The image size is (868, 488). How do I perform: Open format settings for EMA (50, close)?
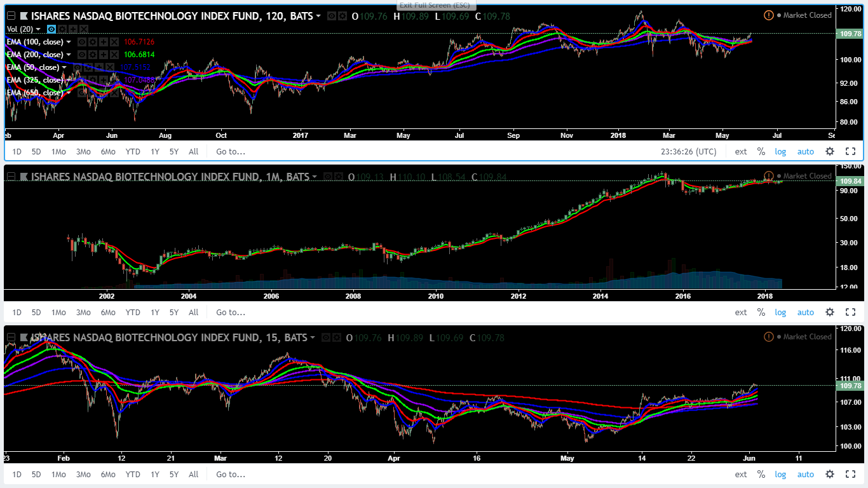(x=88, y=67)
